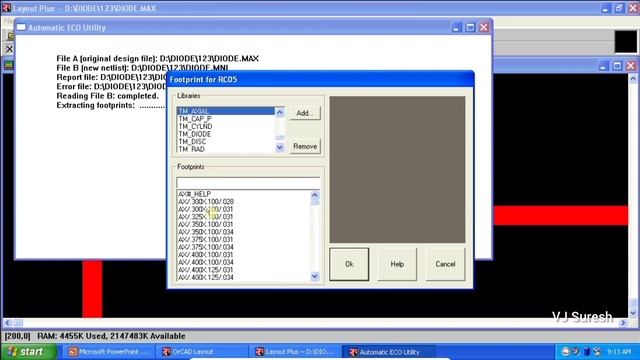
Task: Select footprint AX/.400X.125/.034
Action: 244,277
